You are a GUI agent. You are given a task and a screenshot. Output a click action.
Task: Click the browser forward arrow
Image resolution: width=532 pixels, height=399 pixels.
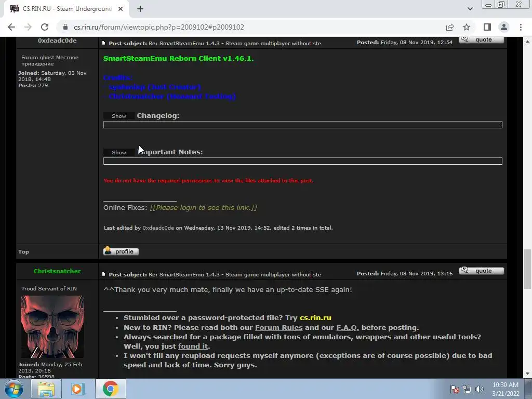click(x=28, y=27)
